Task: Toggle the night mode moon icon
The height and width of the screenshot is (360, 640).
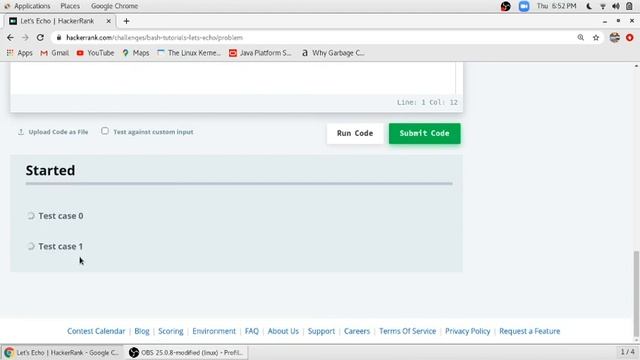Action: 589,6
